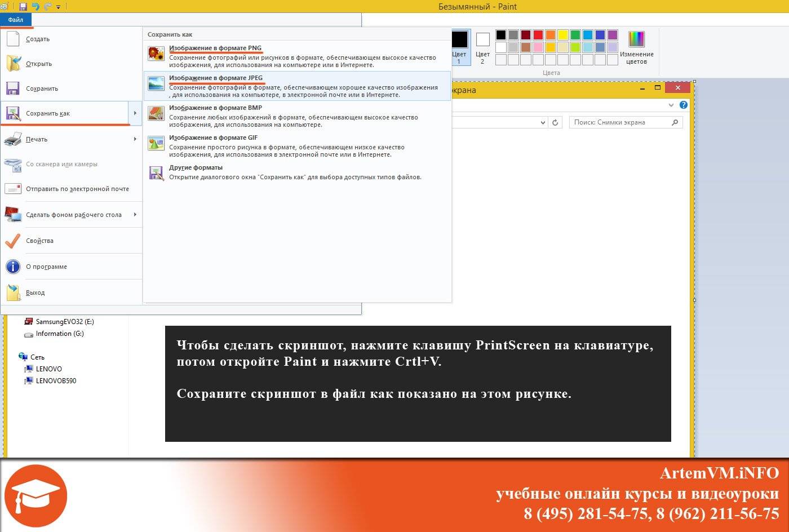Expand the Сделать фоном рабочего стола arrow
The image size is (789, 532).
pos(135,215)
